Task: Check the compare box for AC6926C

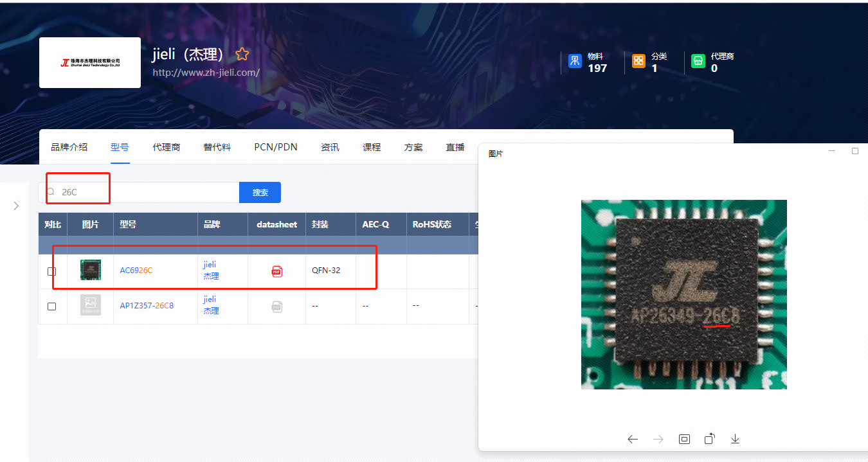Action: tap(52, 271)
